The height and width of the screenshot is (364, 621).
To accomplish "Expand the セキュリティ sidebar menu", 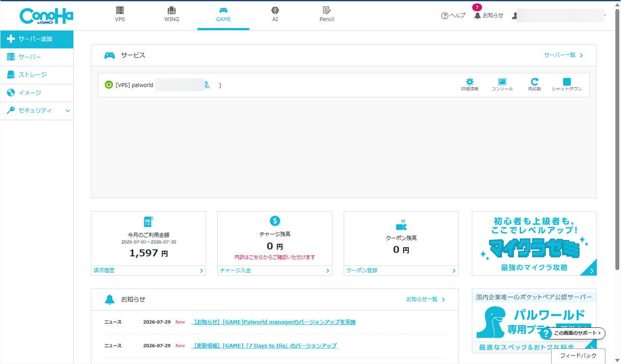I will coord(37,111).
